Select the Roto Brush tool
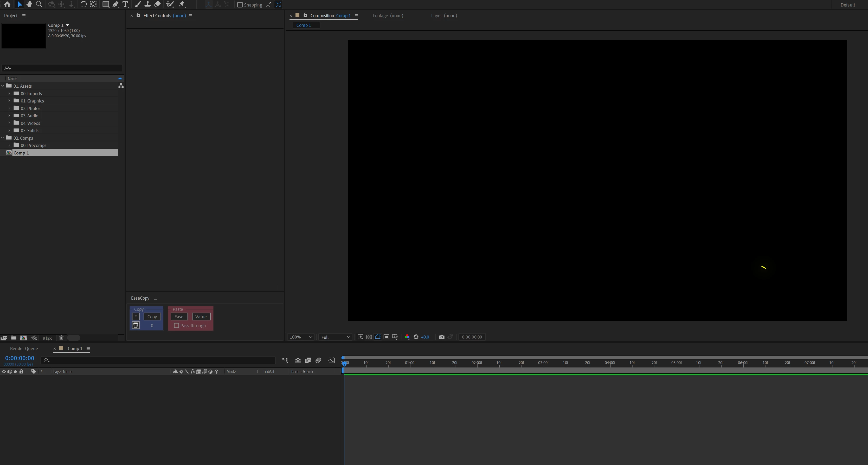 (170, 4)
